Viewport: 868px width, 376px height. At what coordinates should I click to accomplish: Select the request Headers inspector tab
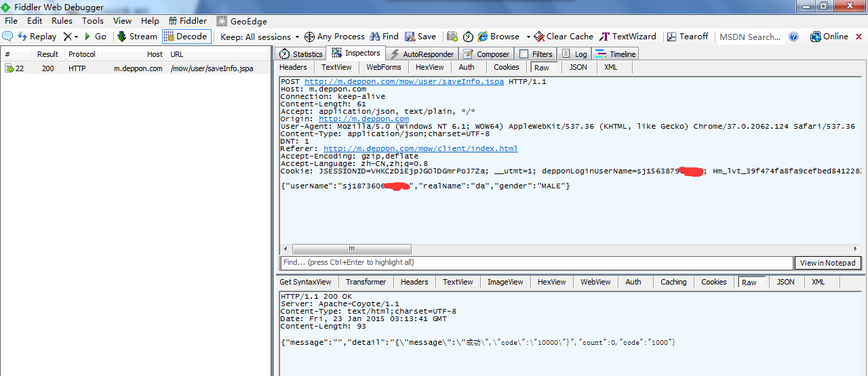[293, 67]
